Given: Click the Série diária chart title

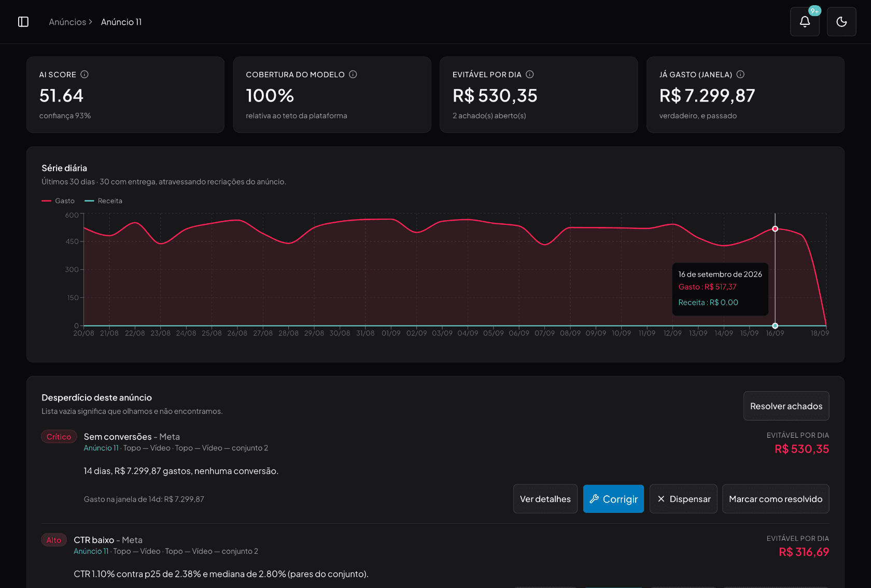Looking at the screenshot, I should [x=64, y=168].
